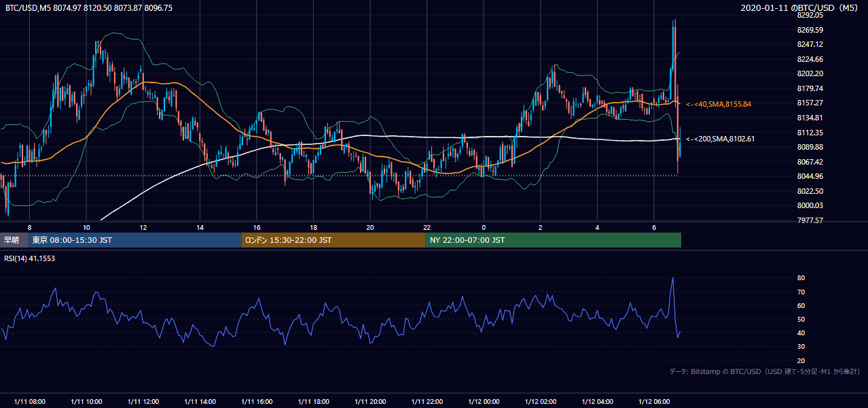Viewport: 868px width, 408px height.
Task: Select the ロンドン 15:30-22:00 JST session bar
Action: (x=333, y=240)
